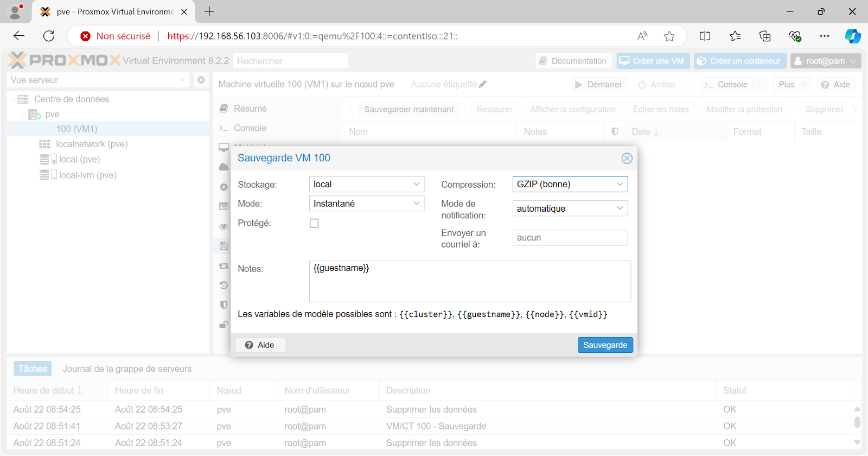This screenshot has height=456, width=868.
Task: Open browser settings and more menu
Action: [825, 36]
